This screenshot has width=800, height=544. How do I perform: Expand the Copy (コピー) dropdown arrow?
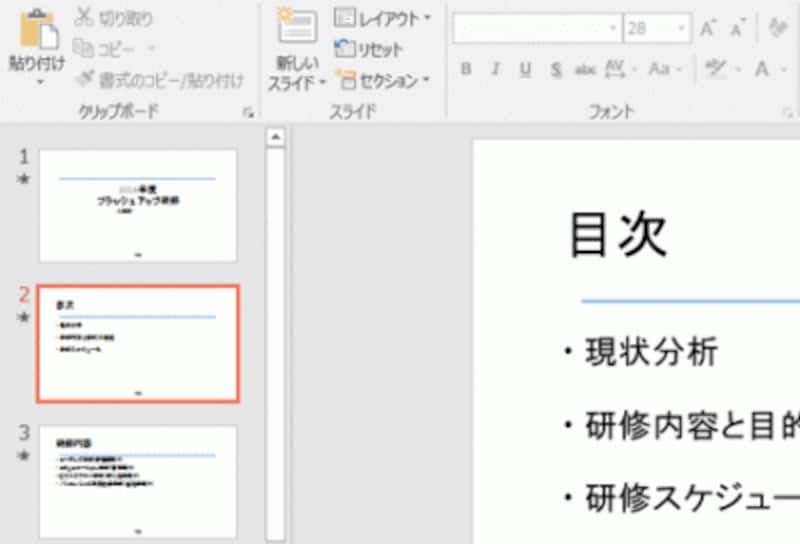click(x=151, y=49)
